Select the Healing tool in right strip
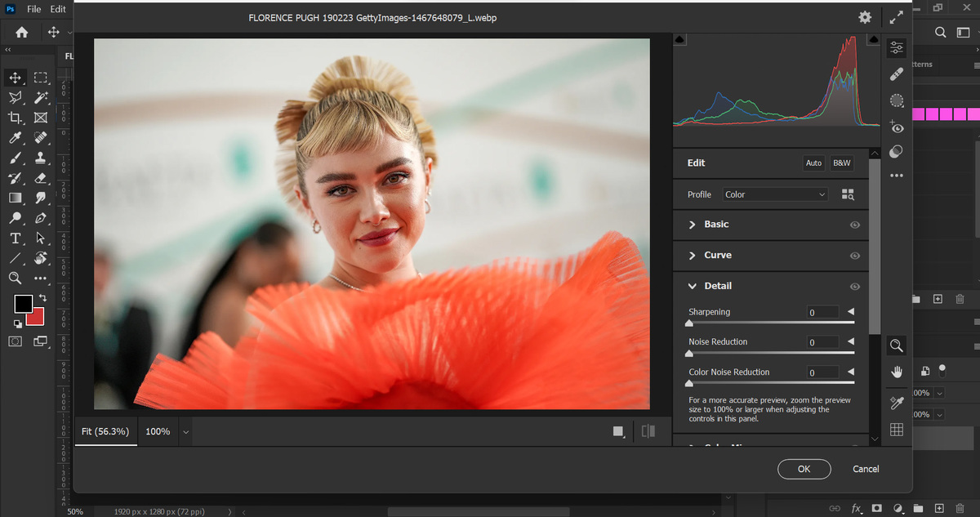Image resolution: width=980 pixels, height=517 pixels. click(x=897, y=74)
